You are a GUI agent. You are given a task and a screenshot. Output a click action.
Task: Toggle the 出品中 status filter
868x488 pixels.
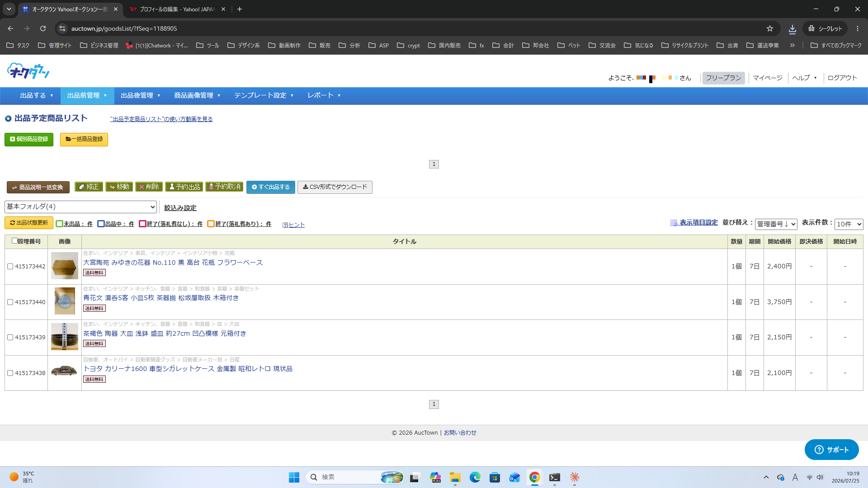coord(116,224)
